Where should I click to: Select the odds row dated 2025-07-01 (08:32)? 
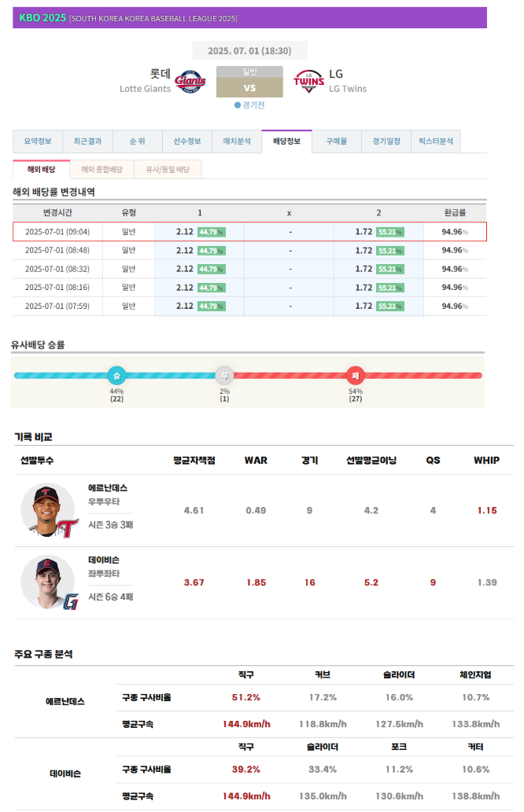click(249, 269)
